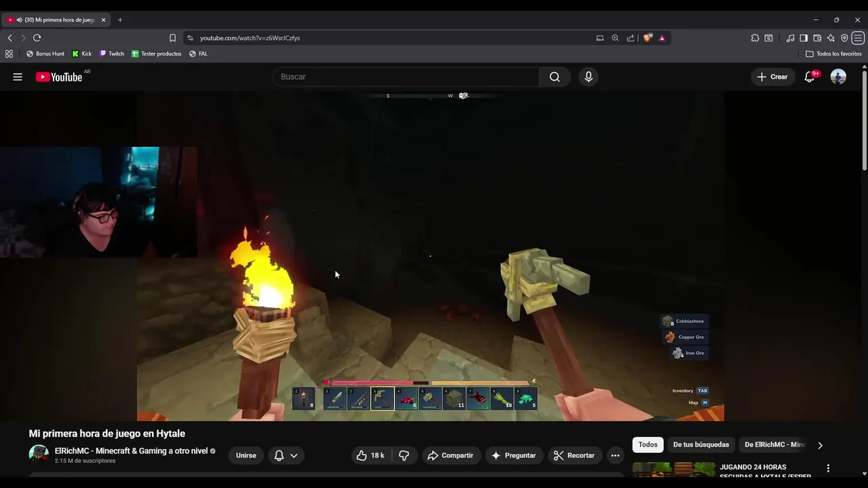Screen dimensions: 868x488
Task: Click the Compartir button
Action: pyautogui.click(x=450, y=455)
